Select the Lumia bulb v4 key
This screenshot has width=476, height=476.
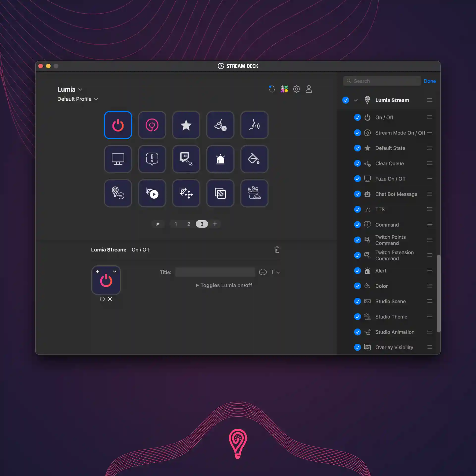coord(118,193)
